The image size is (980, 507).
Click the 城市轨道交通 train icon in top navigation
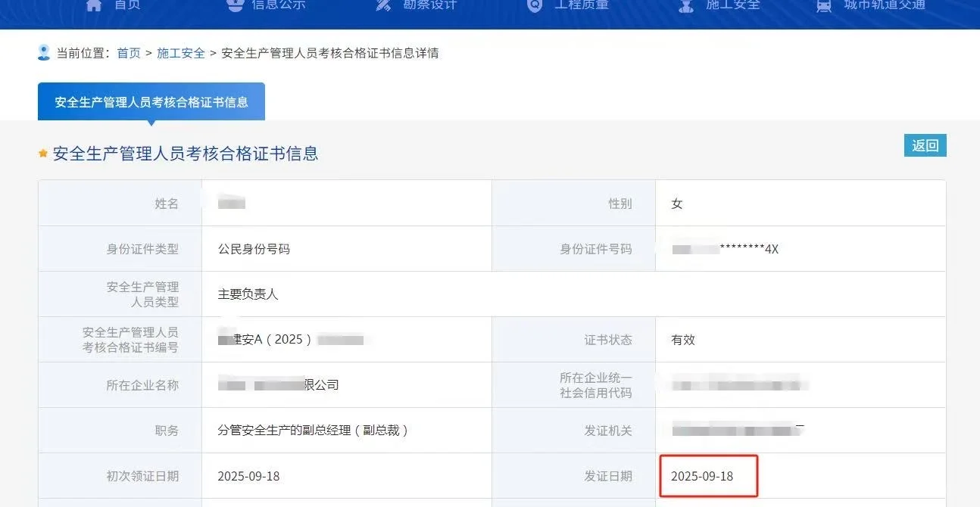[824, 5]
